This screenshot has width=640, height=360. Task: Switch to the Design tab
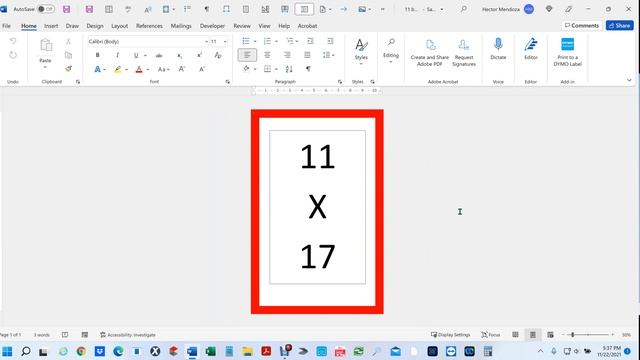pyautogui.click(x=95, y=26)
